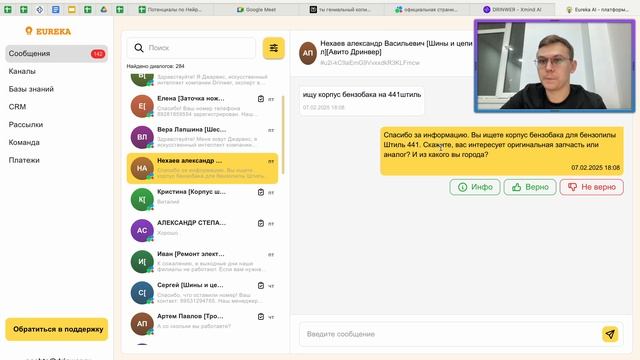This screenshot has height=360, width=640.
Task: Open the dialog filter settings icon
Action: 273,48
